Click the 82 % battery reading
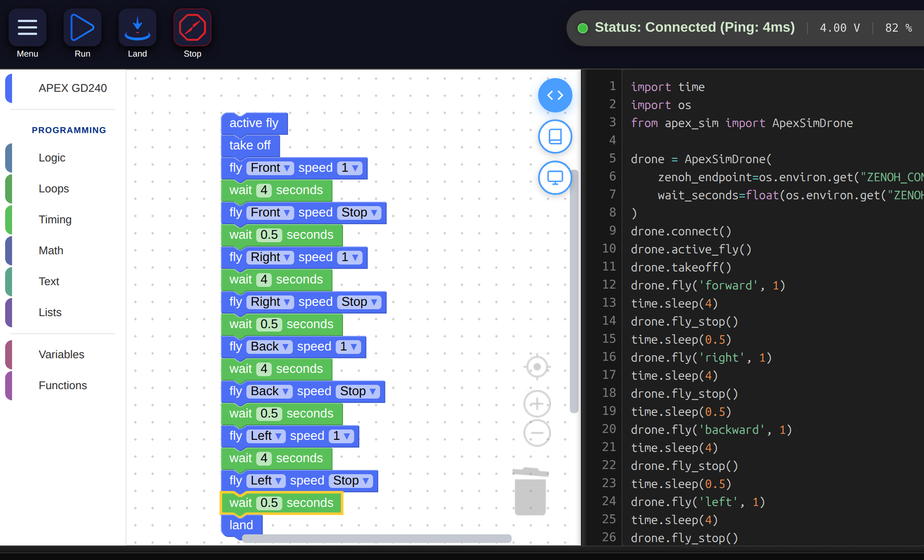Screen dimensions: 924x560 point(899,28)
